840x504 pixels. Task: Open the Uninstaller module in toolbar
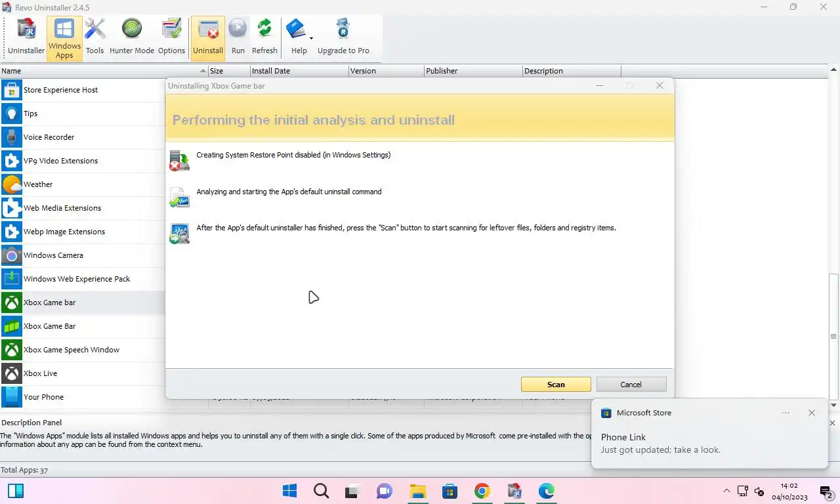coord(26,37)
